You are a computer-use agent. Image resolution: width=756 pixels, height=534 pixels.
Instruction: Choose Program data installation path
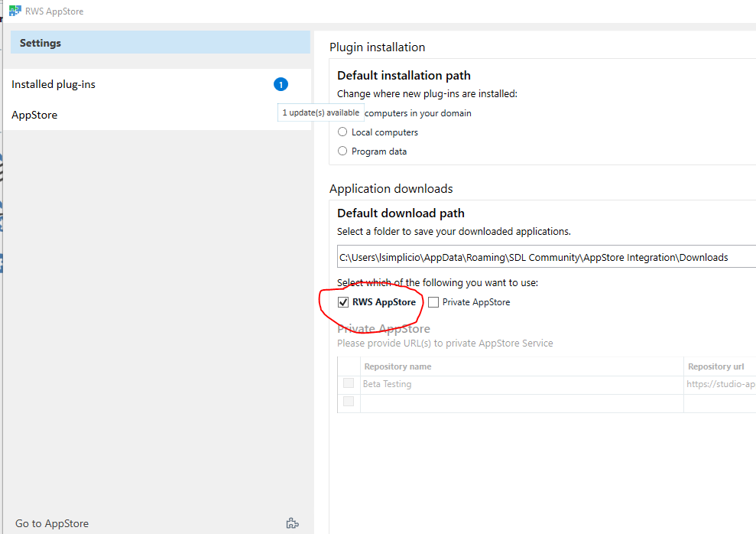342,151
